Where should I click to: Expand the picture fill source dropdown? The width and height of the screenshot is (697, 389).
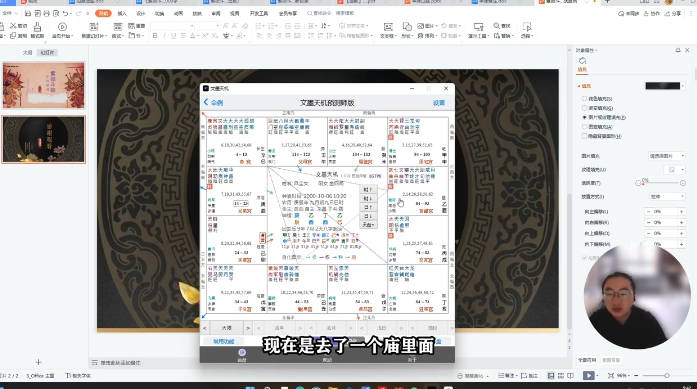tap(667, 156)
